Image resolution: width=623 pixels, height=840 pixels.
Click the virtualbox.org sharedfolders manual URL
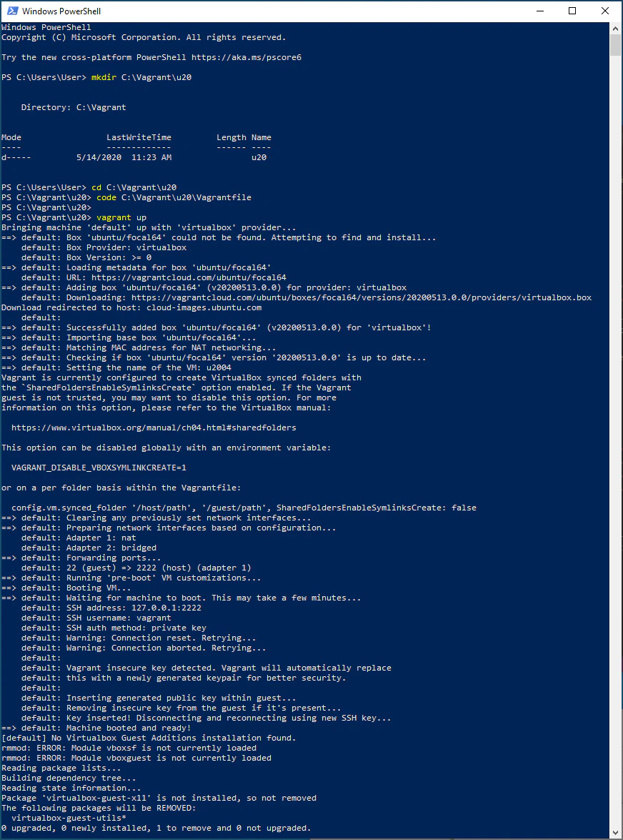pyautogui.click(x=154, y=428)
